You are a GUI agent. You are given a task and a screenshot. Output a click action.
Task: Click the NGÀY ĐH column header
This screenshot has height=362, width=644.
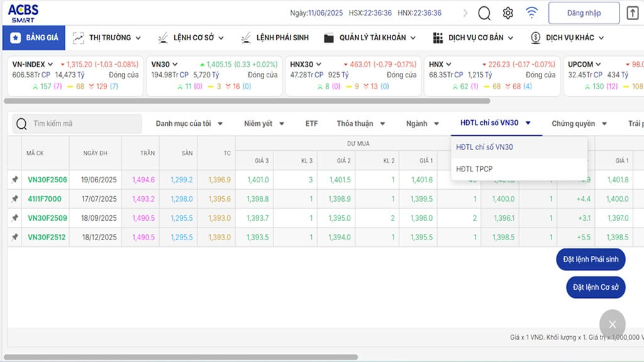tap(95, 153)
